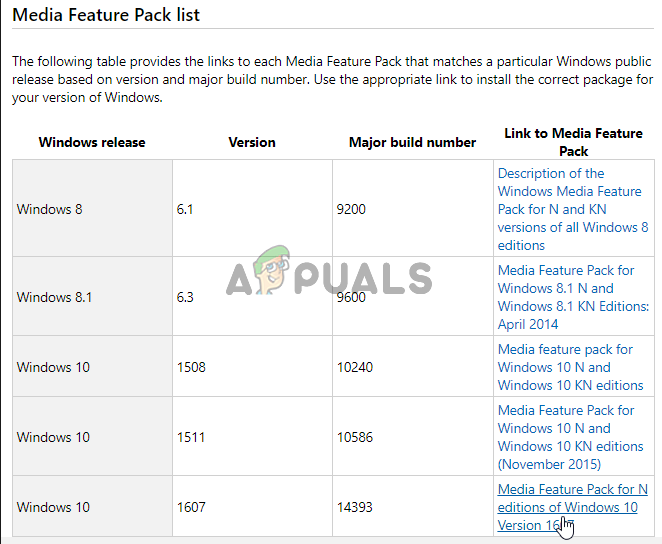This screenshot has height=544, width=662.
Task: Open the November 2015 Media Feature Pack link
Action: (570, 437)
